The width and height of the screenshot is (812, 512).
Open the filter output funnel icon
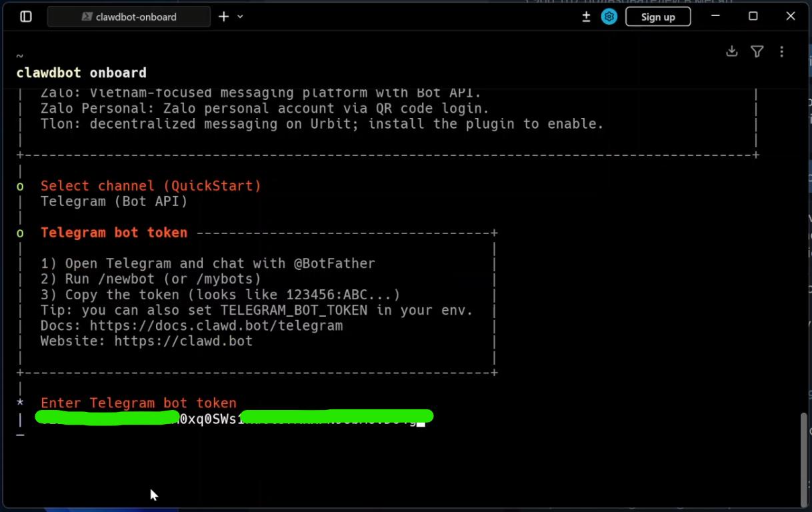[x=757, y=51]
